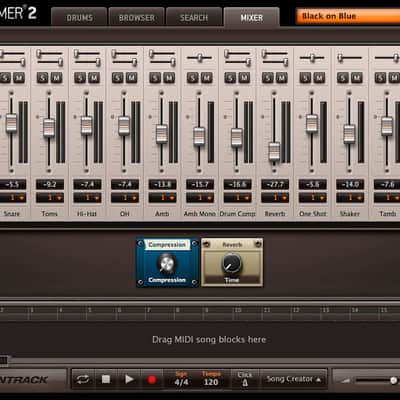Mute the Hi-Hat channel
This screenshot has width=400, height=400.
(94, 78)
